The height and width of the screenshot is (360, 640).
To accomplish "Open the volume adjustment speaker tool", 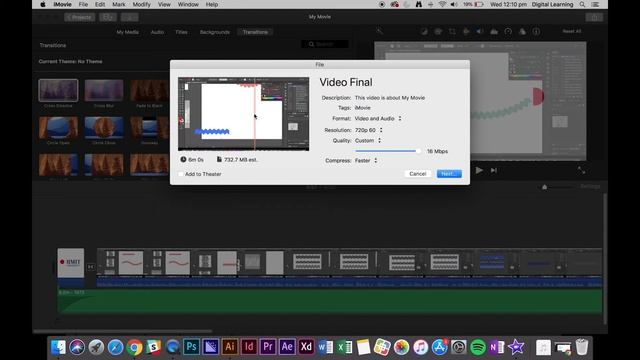I will 480,31.
